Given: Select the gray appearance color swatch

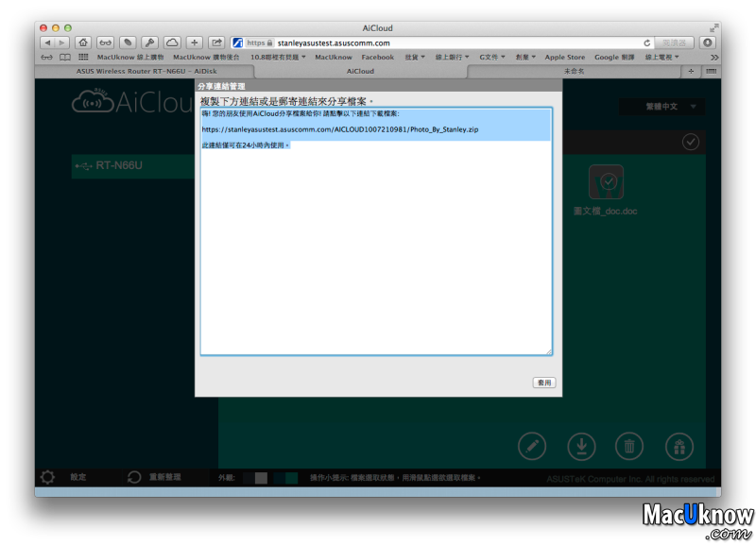Looking at the screenshot, I should point(261,478).
